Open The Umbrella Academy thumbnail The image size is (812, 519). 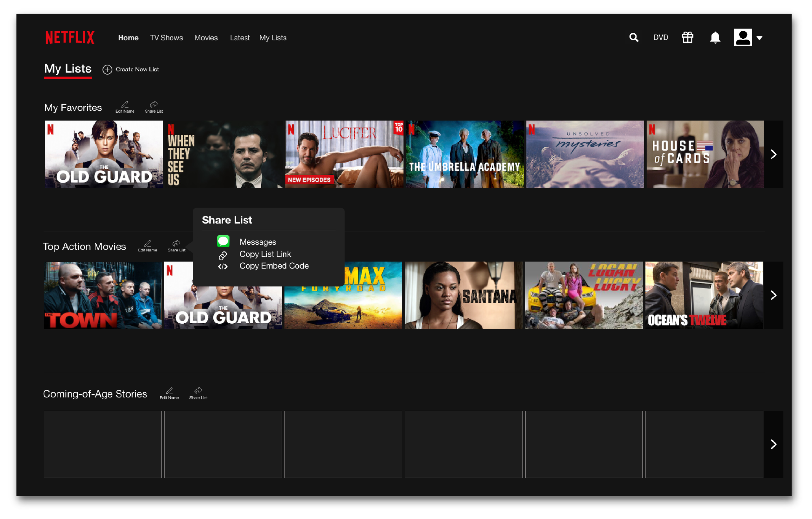[x=465, y=155]
